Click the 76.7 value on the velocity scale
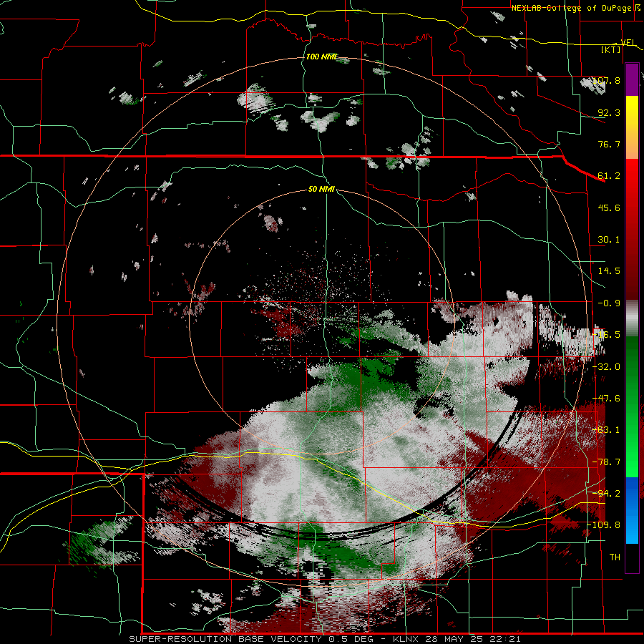Viewport: 644px width, 644px height. click(x=609, y=144)
